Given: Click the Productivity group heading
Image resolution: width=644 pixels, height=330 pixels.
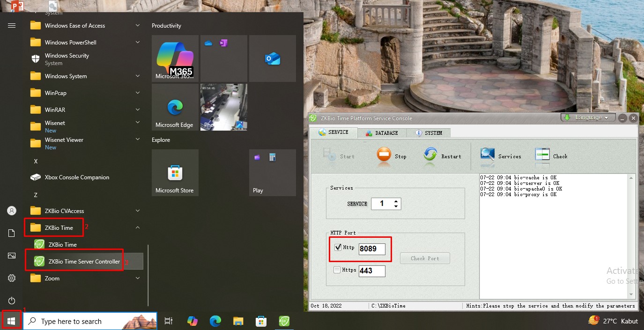Looking at the screenshot, I should coord(166,26).
